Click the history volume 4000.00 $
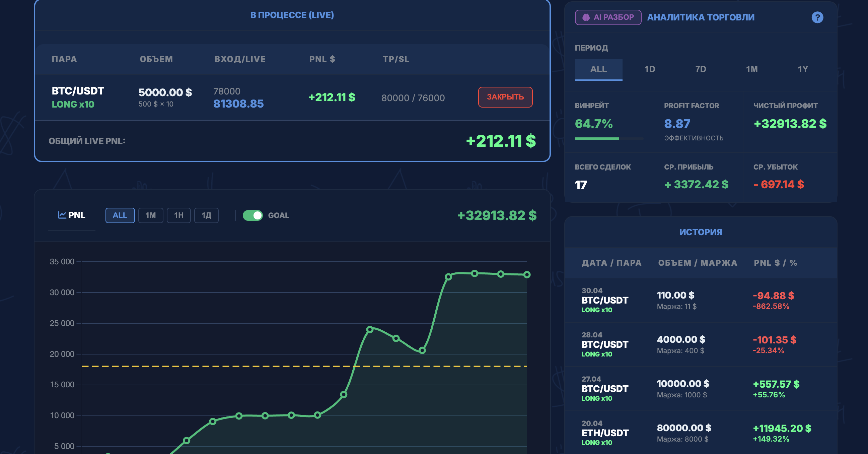 681,339
